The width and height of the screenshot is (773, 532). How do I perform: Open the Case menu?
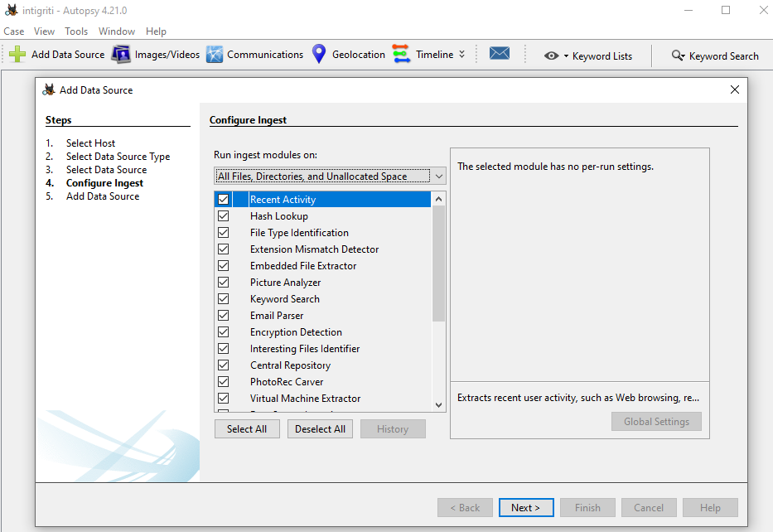tap(13, 31)
